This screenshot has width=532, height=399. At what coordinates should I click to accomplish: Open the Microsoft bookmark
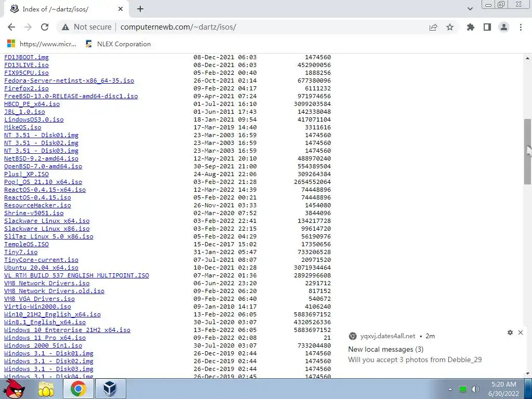click(x=42, y=44)
